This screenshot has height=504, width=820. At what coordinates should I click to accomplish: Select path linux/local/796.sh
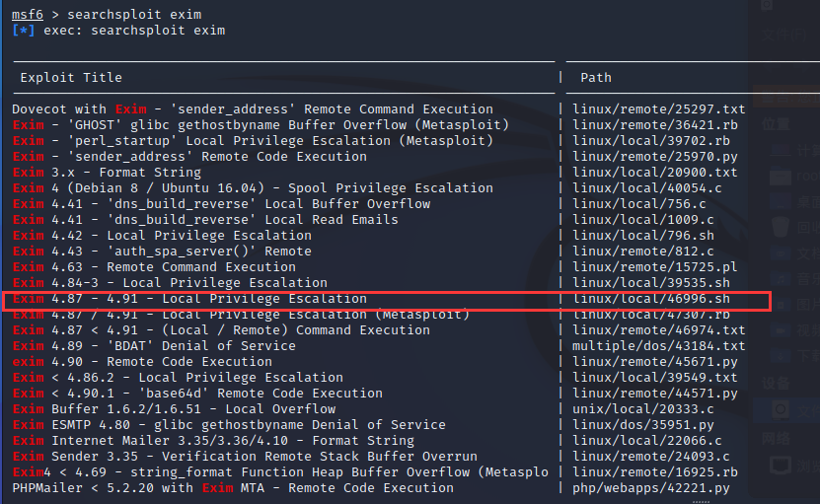click(x=643, y=236)
